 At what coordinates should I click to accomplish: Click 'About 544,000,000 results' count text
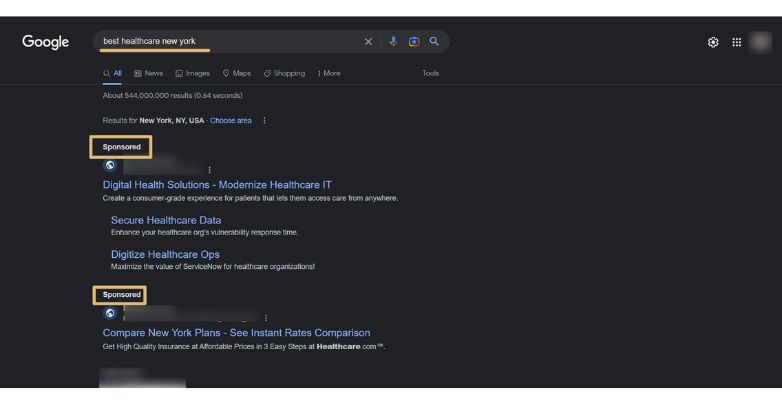point(173,95)
